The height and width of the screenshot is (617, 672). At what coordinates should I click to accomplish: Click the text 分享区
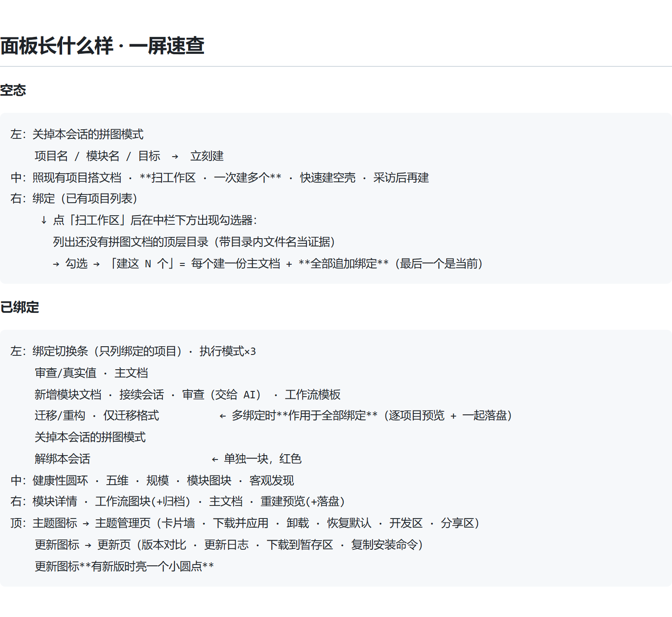[457, 523]
